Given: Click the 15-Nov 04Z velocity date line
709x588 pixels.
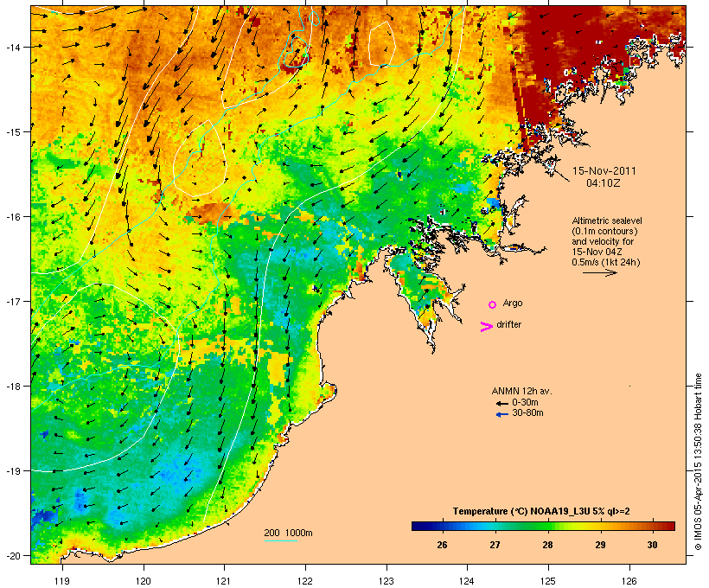Looking at the screenshot, I should [597, 252].
